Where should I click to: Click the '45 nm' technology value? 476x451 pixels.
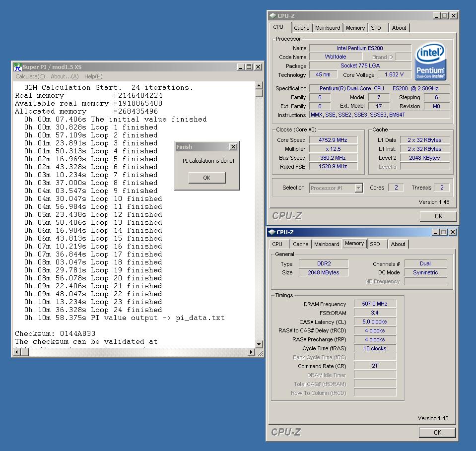coord(323,74)
